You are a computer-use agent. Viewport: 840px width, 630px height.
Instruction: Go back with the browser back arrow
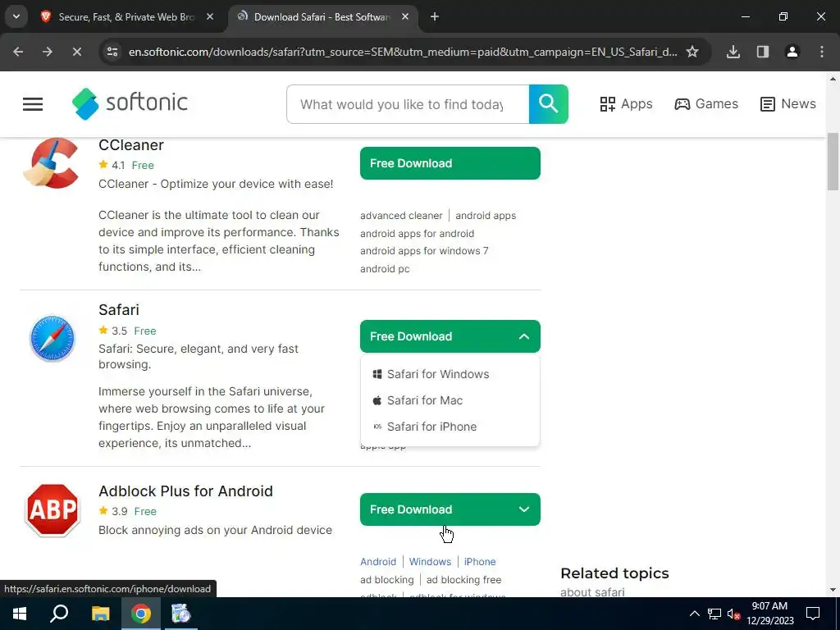pos(18,52)
